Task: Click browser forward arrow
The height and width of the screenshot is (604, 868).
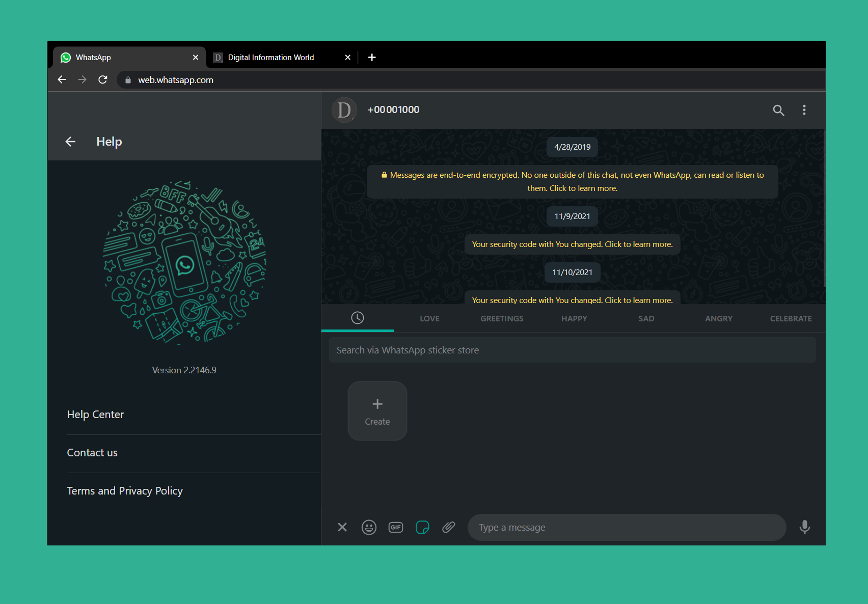Action: [82, 79]
